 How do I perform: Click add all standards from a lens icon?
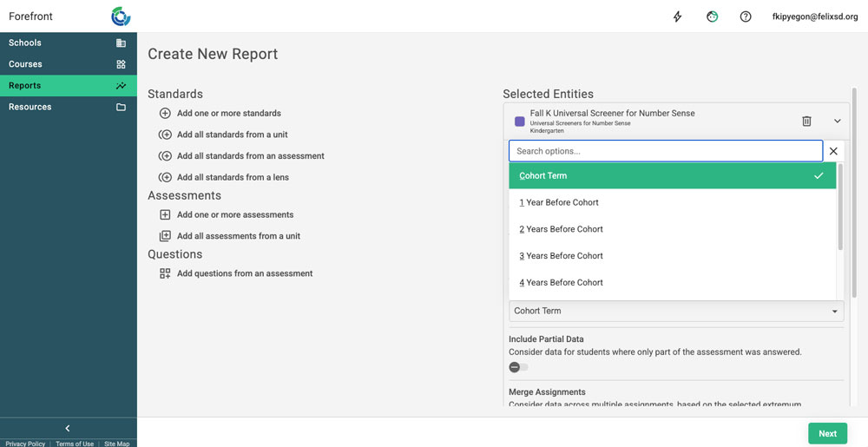point(165,177)
